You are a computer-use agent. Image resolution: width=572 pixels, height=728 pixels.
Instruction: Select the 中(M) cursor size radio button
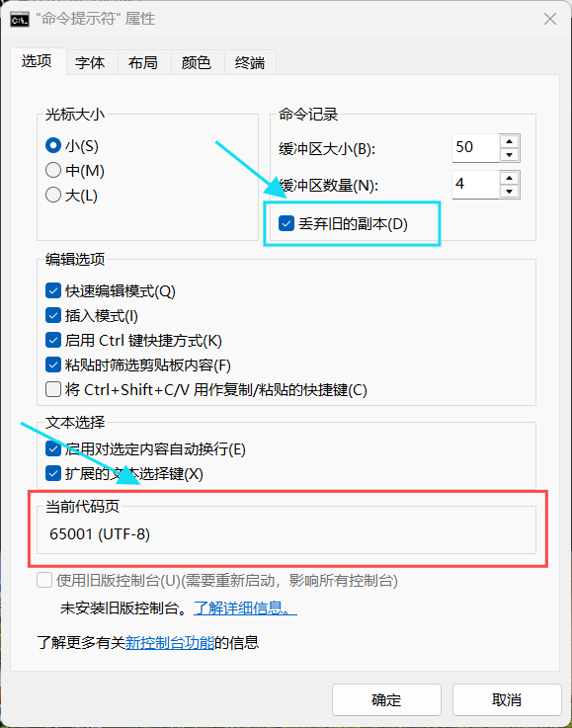click(x=53, y=170)
